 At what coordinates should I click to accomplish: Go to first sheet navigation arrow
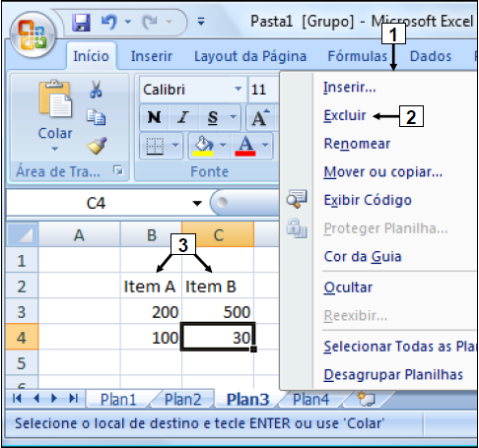pos(17,398)
